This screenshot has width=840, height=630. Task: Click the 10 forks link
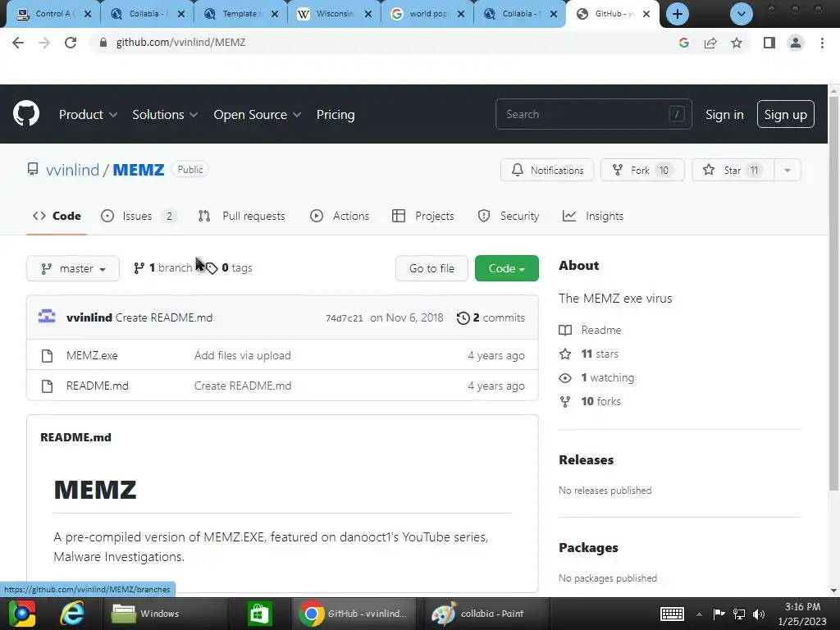tap(590, 401)
